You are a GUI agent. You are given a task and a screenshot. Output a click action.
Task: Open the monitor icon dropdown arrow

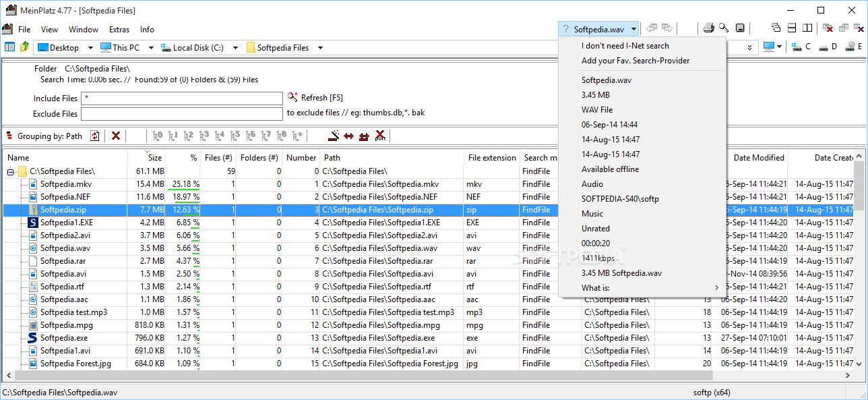780,47
